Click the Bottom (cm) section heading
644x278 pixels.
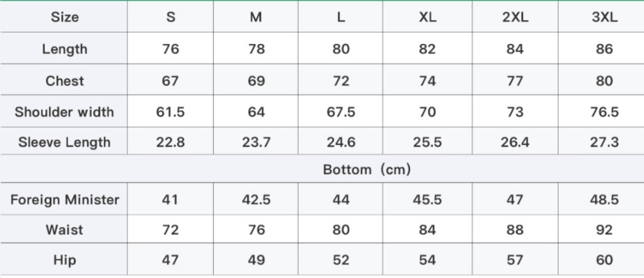point(367,170)
